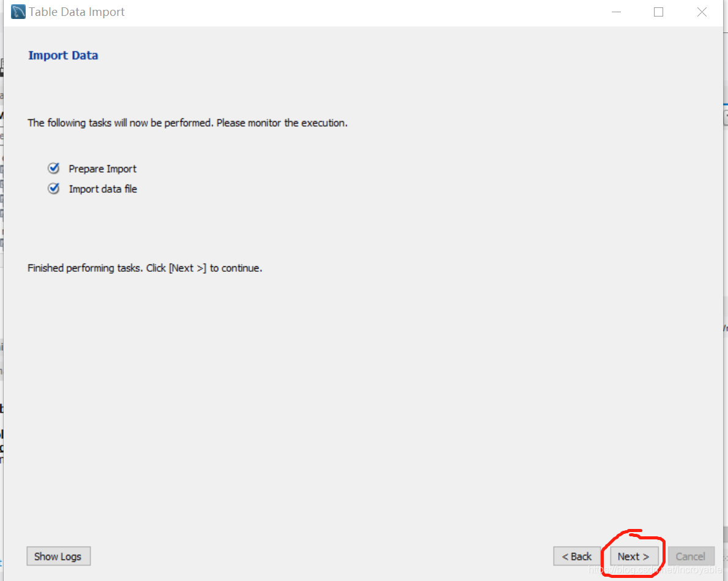Open the Show Logs panel
728x581 pixels.
(x=59, y=557)
